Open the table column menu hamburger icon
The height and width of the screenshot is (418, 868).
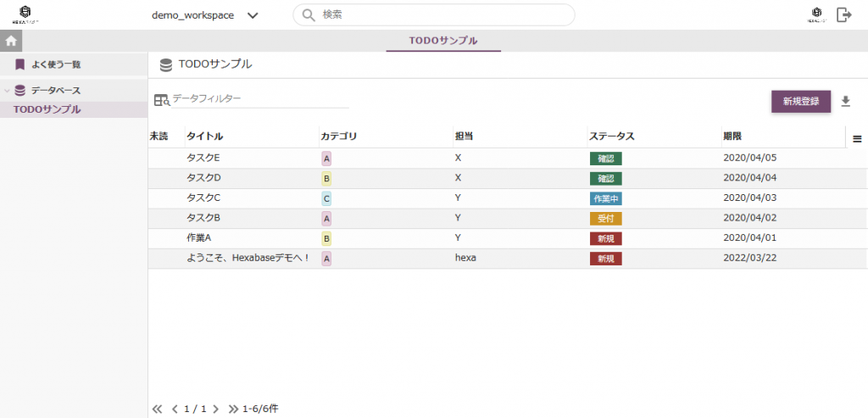click(857, 139)
